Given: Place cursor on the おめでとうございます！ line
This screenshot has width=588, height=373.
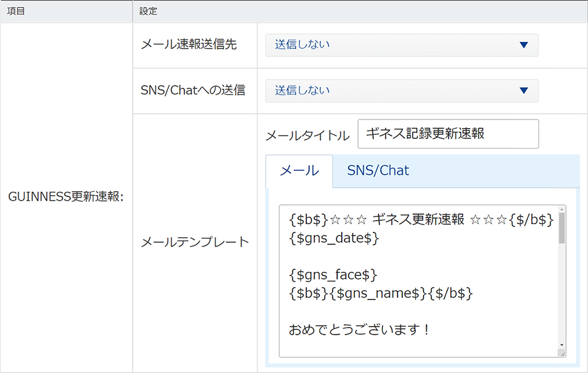Looking at the screenshot, I should 360,330.
